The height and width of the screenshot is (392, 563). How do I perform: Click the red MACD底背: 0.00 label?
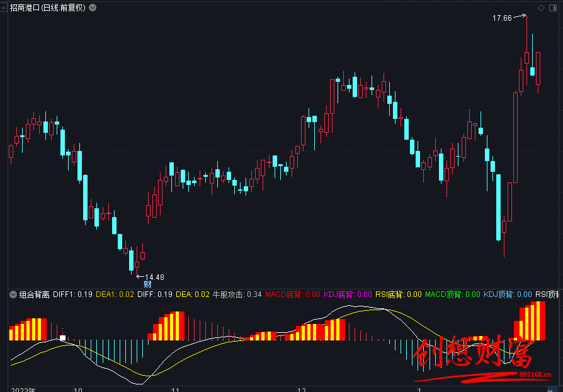293,294
